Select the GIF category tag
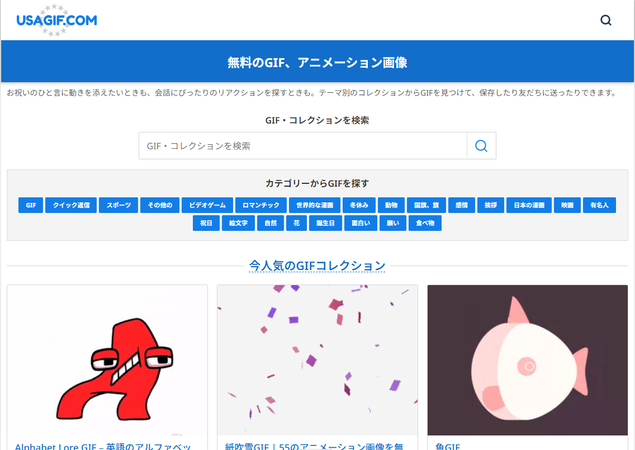 [31, 205]
